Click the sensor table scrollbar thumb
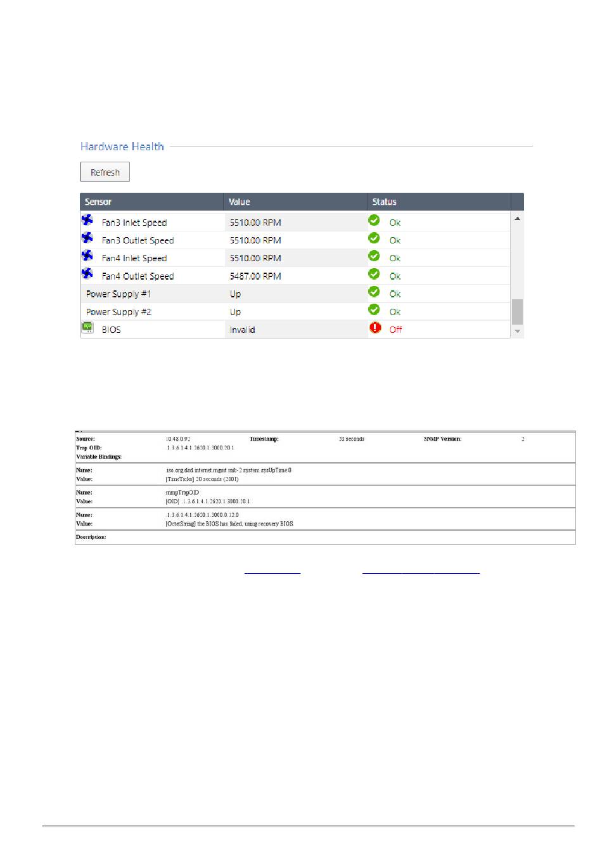 click(x=518, y=311)
